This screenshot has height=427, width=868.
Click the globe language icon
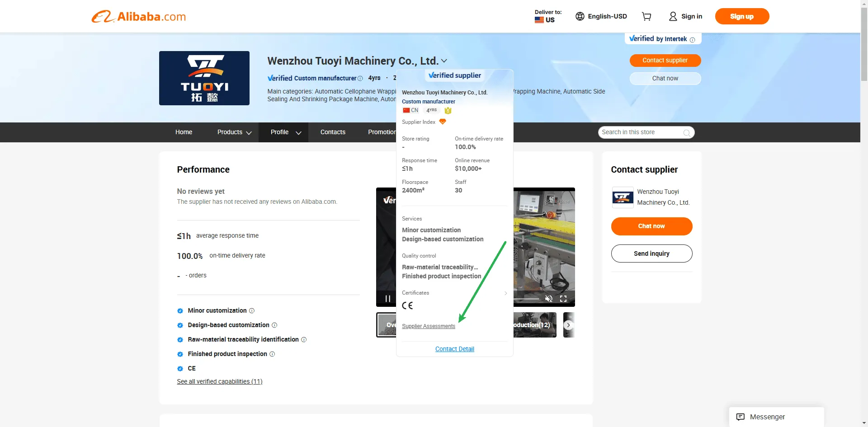coord(580,16)
